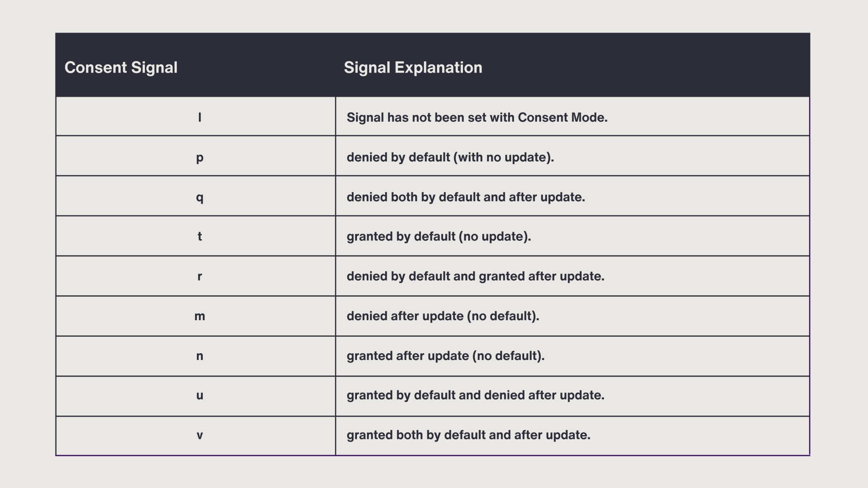Screen dimensions: 868x488
Task: Click 'granted by default and denied after update' text
Action: point(475,395)
